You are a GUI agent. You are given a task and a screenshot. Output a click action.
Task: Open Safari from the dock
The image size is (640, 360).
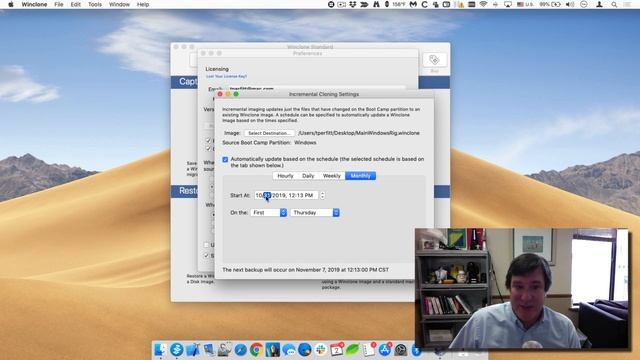pos(240,350)
